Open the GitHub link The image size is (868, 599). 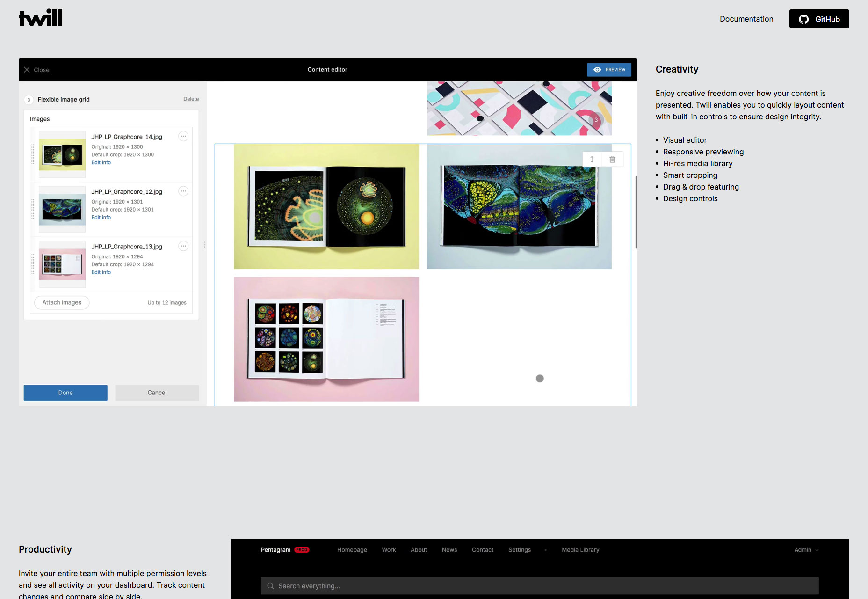click(819, 19)
